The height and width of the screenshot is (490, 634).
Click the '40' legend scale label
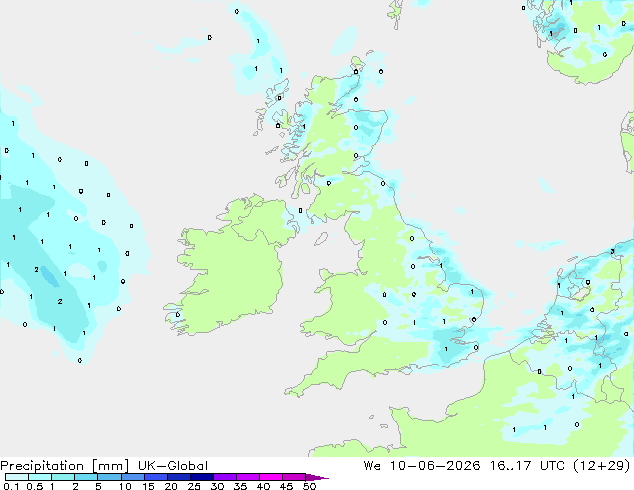(263, 486)
